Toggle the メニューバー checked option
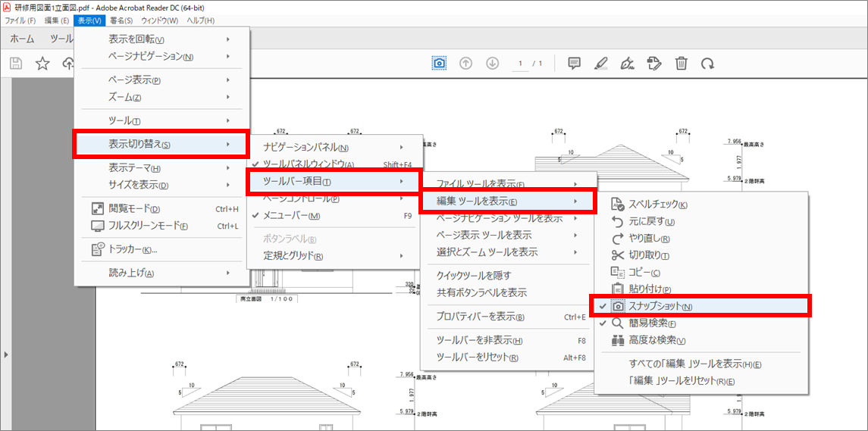The width and height of the screenshot is (868, 431). point(292,216)
